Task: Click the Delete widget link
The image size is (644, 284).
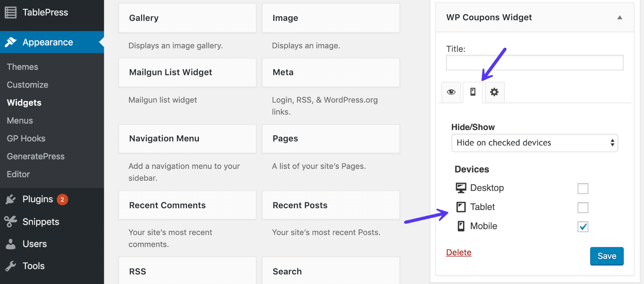Action: tap(459, 252)
